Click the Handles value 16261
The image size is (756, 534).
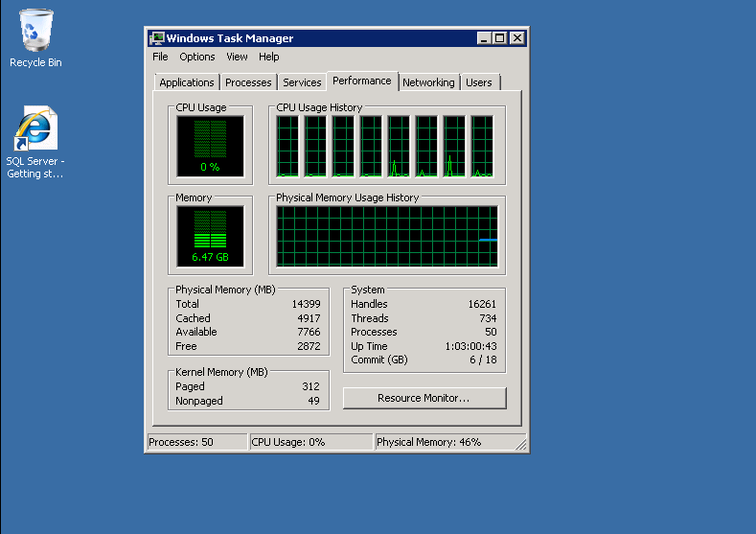click(482, 304)
